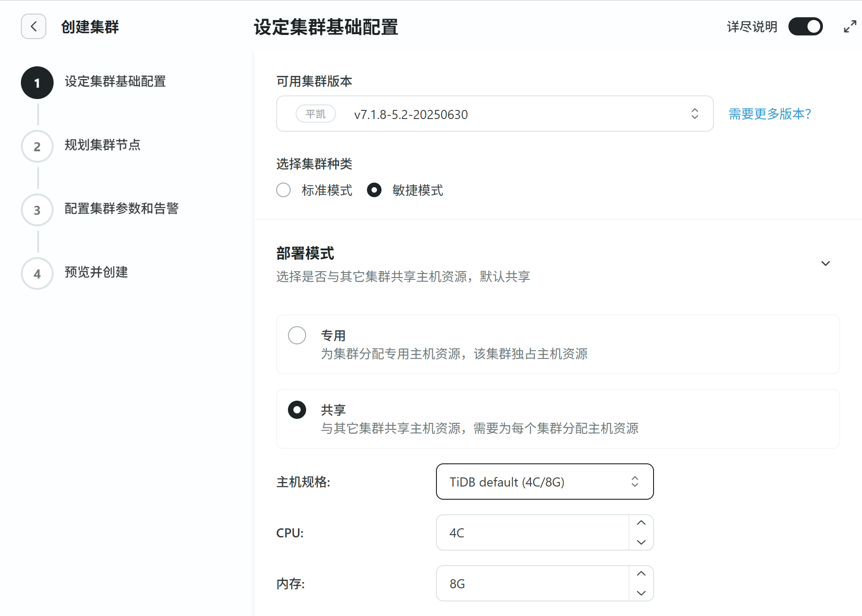The image size is (862, 616).
Task: Decrease 内存 value with down arrow
Action: (641, 593)
